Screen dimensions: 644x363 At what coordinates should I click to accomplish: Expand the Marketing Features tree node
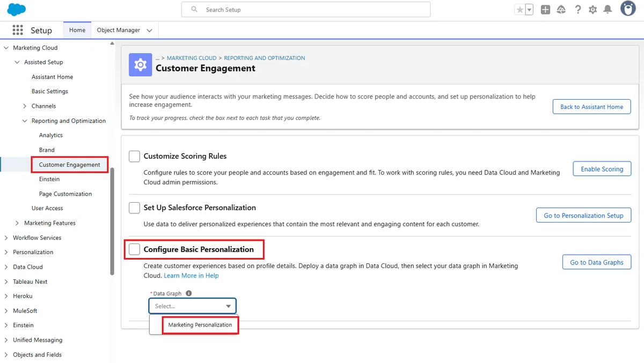[x=17, y=223]
